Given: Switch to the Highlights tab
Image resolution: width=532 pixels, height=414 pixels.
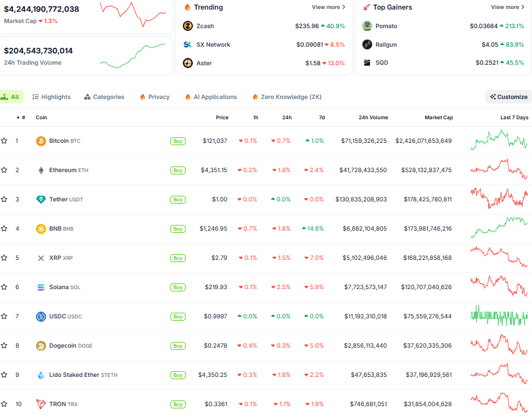Looking at the screenshot, I should pos(51,97).
